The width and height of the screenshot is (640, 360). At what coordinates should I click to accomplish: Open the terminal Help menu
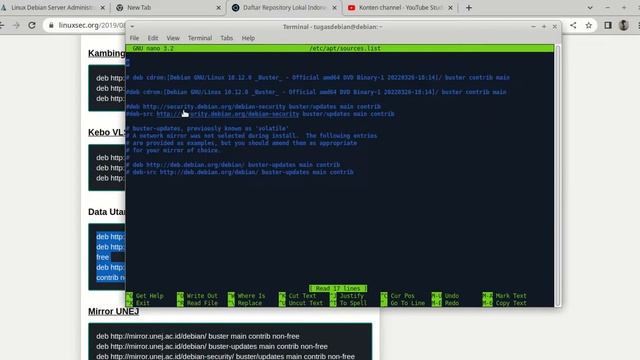click(x=248, y=38)
